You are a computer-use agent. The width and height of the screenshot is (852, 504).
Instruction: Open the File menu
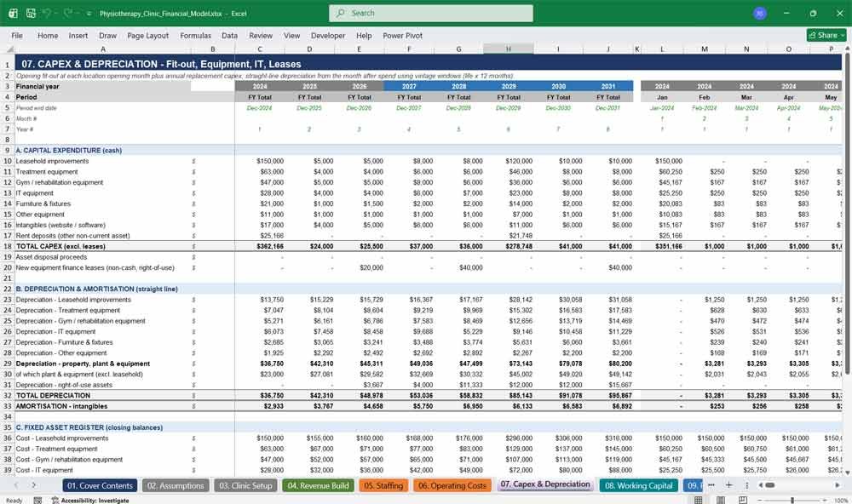pyautogui.click(x=17, y=35)
